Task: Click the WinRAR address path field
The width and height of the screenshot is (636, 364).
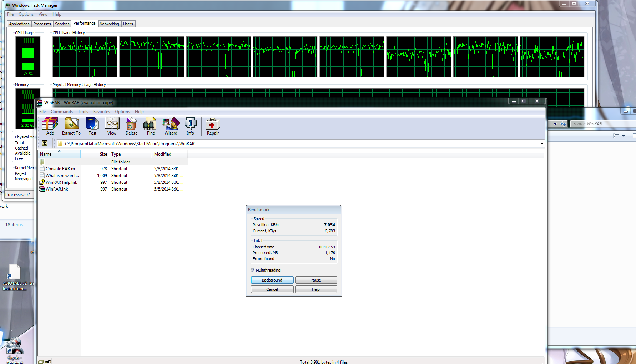Action: 299,144
